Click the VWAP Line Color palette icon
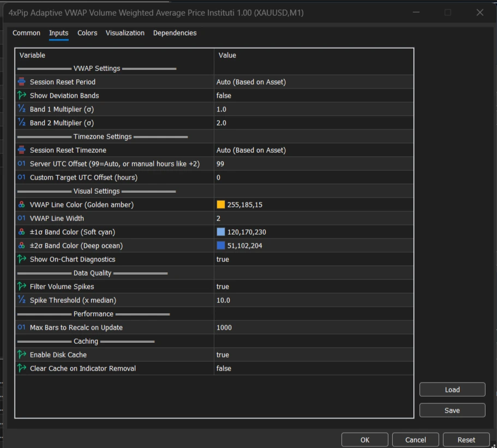Viewport: 497px width, 448px height. point(22,205)
